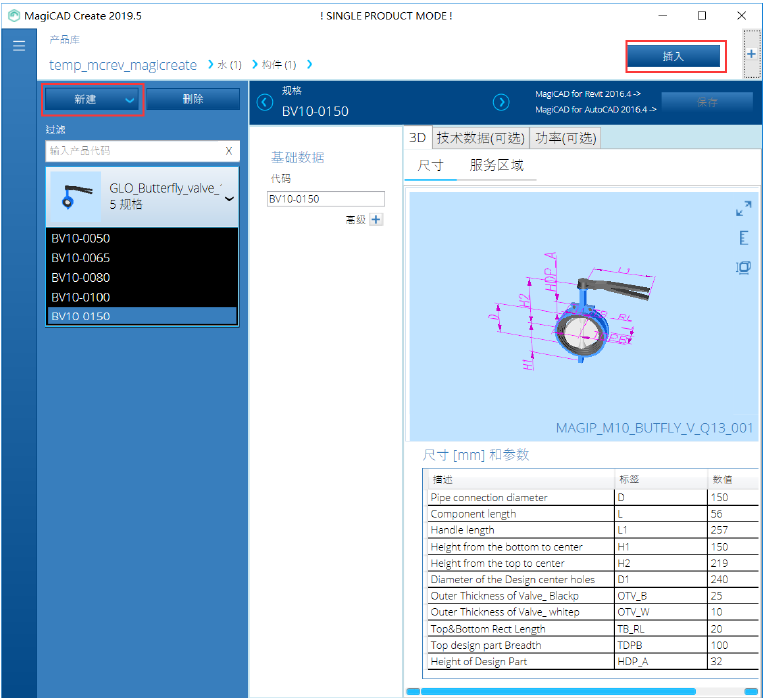Minimize the MagiCAD Create window
Screen dimensions: 763x698
tap(663, 16)
